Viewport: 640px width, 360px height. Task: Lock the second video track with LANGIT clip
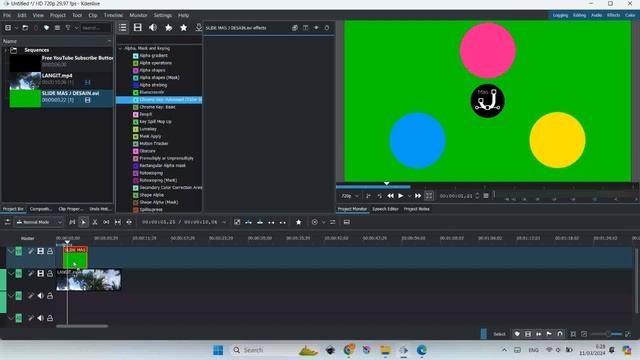coord(50,273)
